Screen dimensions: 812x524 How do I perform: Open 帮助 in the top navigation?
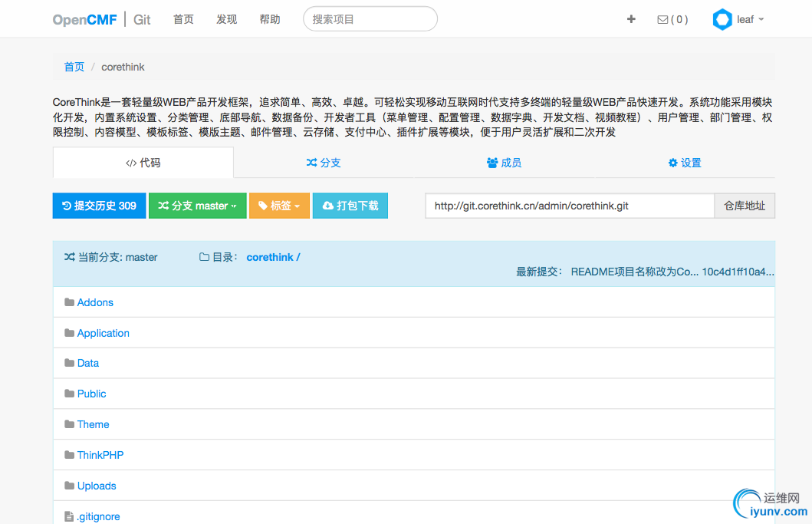(x=270, y=19)
